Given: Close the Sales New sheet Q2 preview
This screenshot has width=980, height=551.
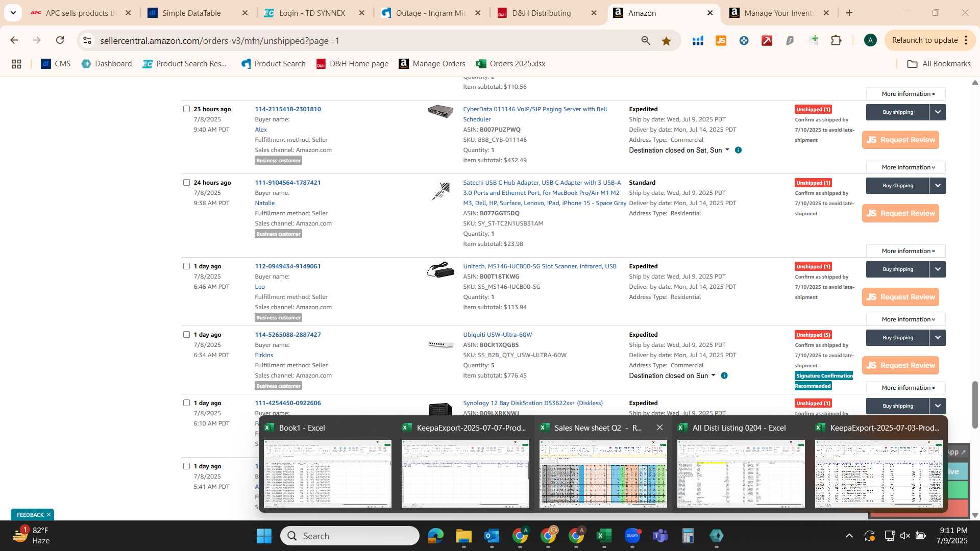Looking at the screenshot, I should coord(659,428).
